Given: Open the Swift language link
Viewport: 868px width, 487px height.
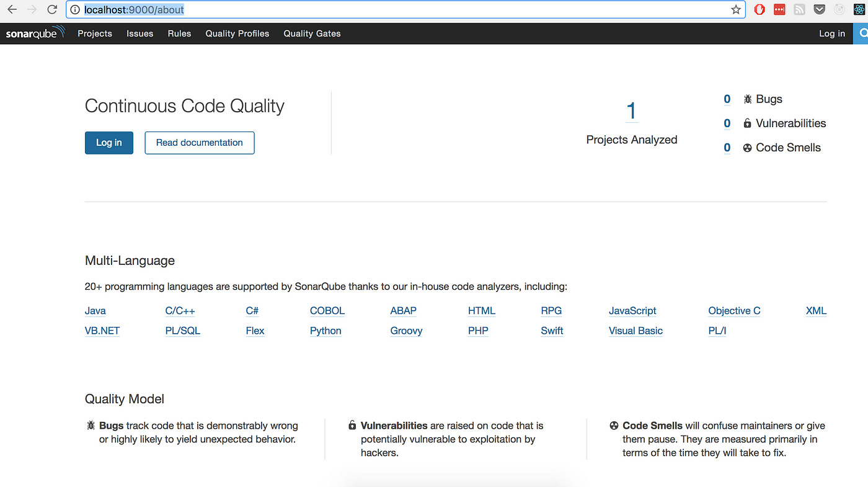Looking at the screenshot, I should (552, 331).
